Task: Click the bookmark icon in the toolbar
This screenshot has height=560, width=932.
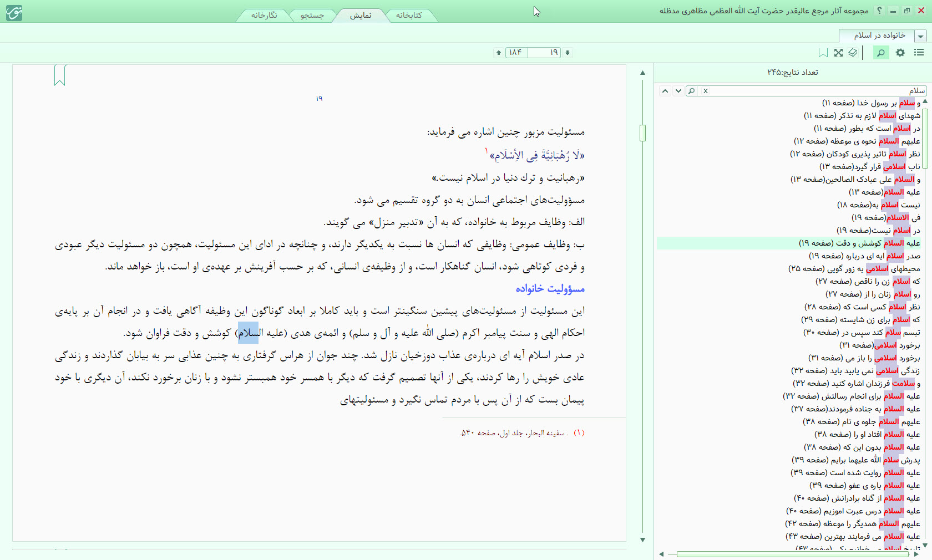Action: click(823, 53)
